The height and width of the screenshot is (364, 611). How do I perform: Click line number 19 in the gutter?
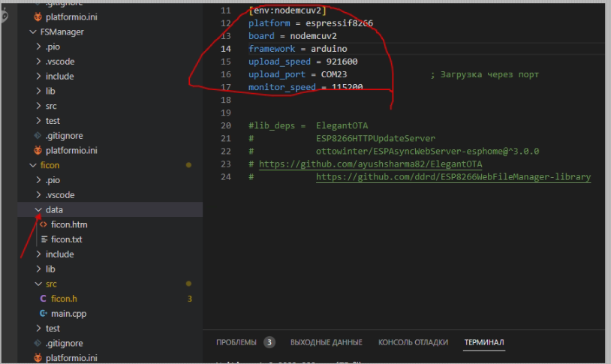[226, 113]
